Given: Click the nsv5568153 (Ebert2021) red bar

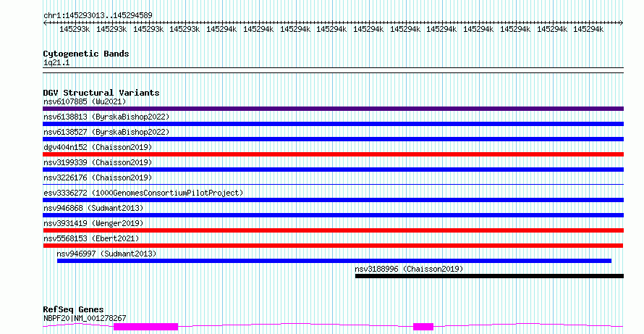Looking at the screenshot, I should click(333, 246).
